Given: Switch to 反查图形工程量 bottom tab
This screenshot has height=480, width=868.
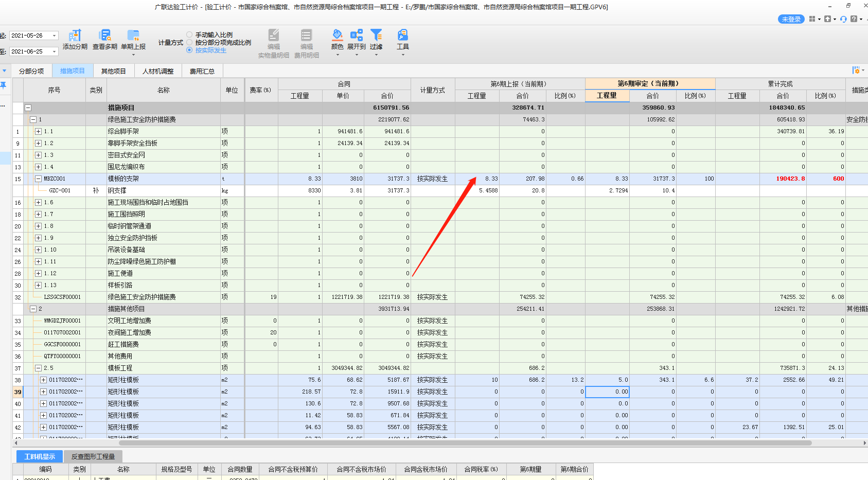Looking at the screenshot, I should click(x=93, y=456).
